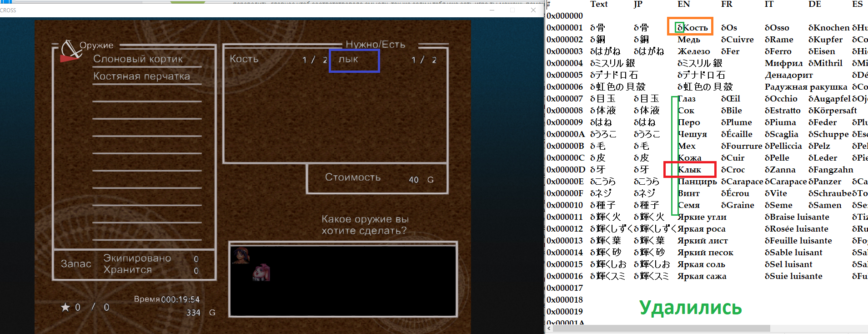Click the δBraise luisante cell
This screenshot has height=334, width=868.
click(797, 217)
